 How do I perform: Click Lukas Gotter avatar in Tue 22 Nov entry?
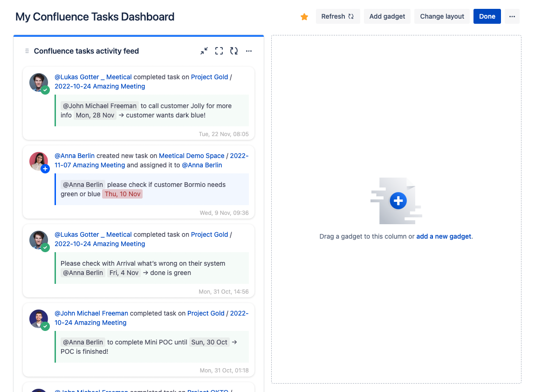coord(39,82)
